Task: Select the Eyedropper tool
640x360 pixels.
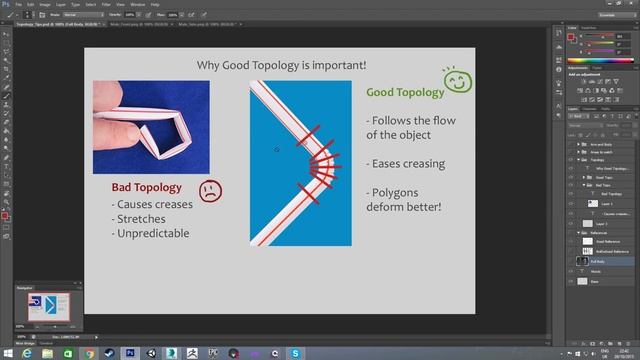Action: [x=6, y=78]
